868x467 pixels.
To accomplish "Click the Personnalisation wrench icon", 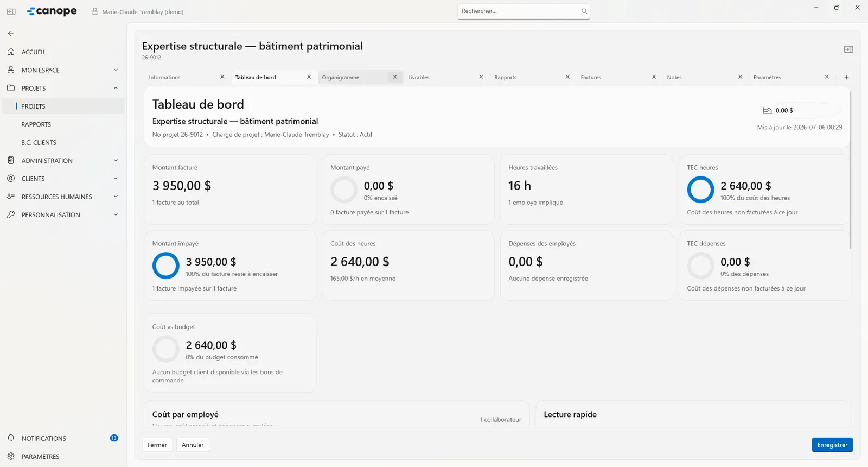I will coord(11,214).
